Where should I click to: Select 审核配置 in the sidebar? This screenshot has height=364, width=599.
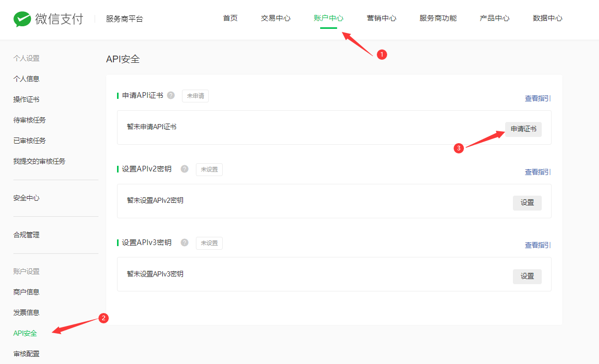(26, 354)
